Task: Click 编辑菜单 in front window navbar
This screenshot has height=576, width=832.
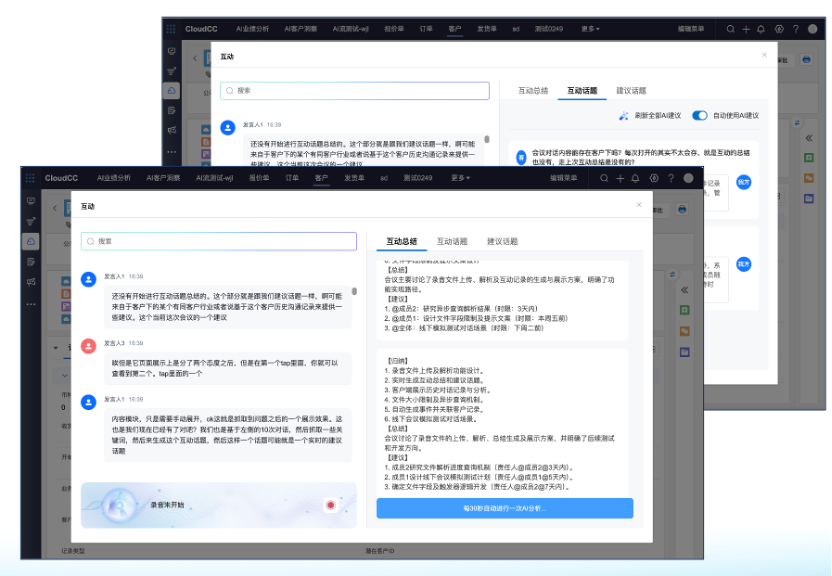Action: coord(563,178)
